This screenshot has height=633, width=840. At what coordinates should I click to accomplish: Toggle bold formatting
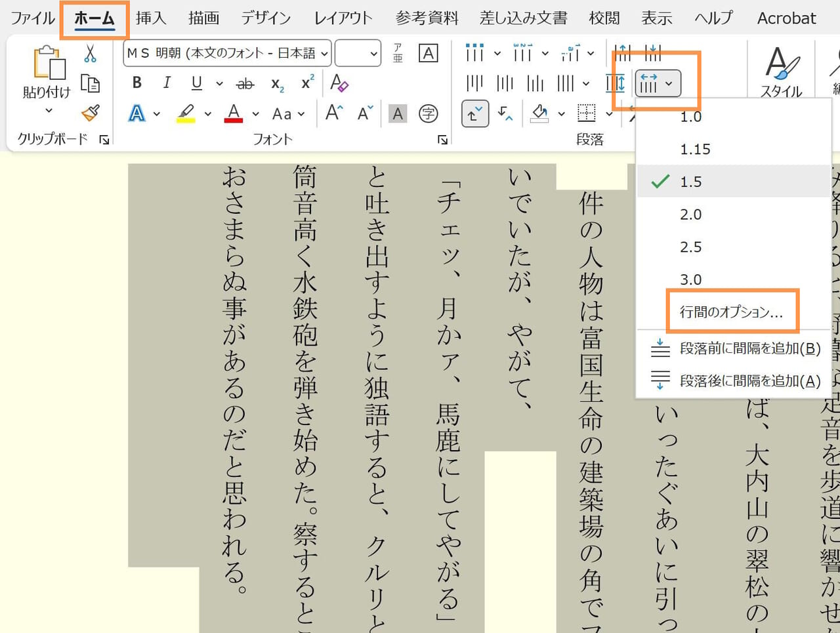click(136, 83)
